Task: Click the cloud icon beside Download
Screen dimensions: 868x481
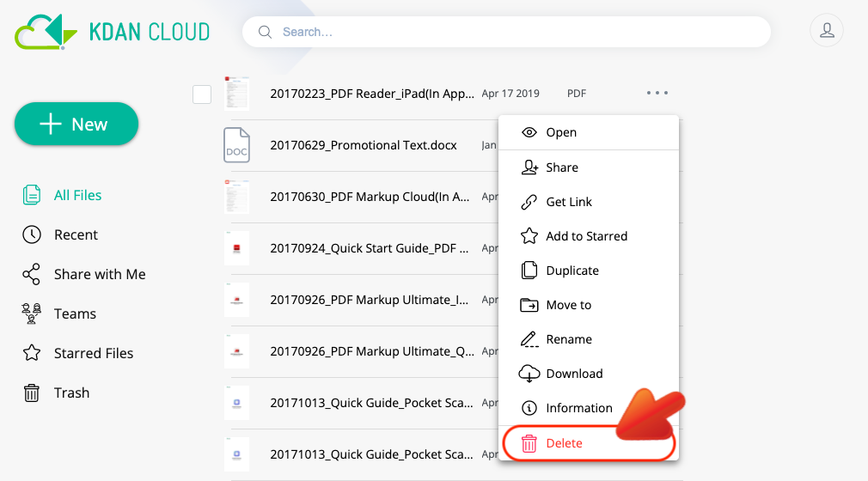Action: pos(529,374)
